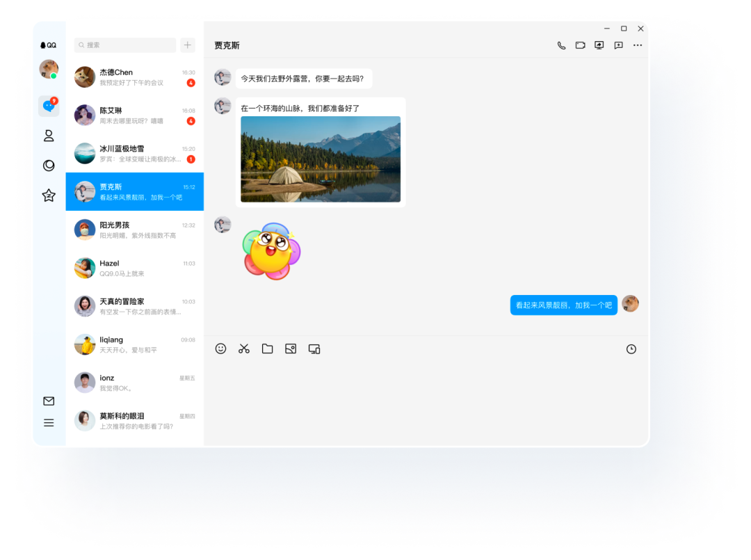
Task: Start a video call in the chat
Action: (x=580, y=45)
